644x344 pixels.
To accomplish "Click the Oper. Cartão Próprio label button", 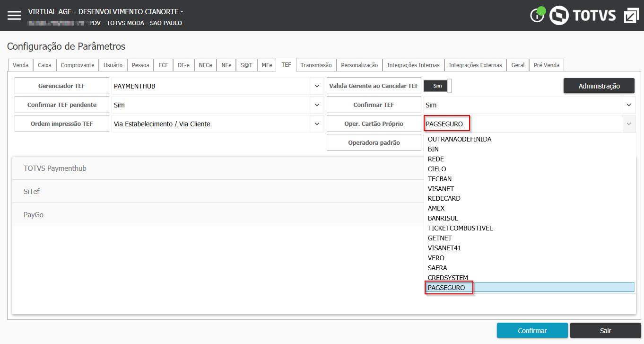I will pyautogui.click(x=374, y=123).
